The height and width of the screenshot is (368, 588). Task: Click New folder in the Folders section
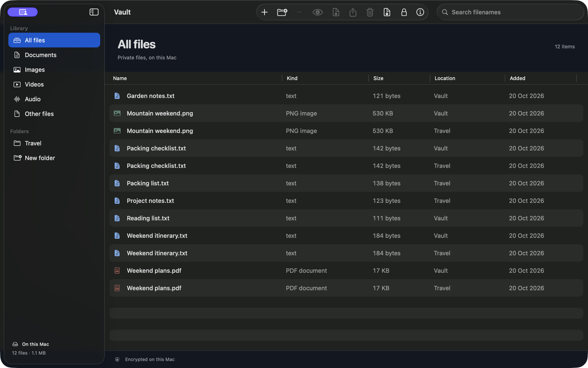click(54, 158)
